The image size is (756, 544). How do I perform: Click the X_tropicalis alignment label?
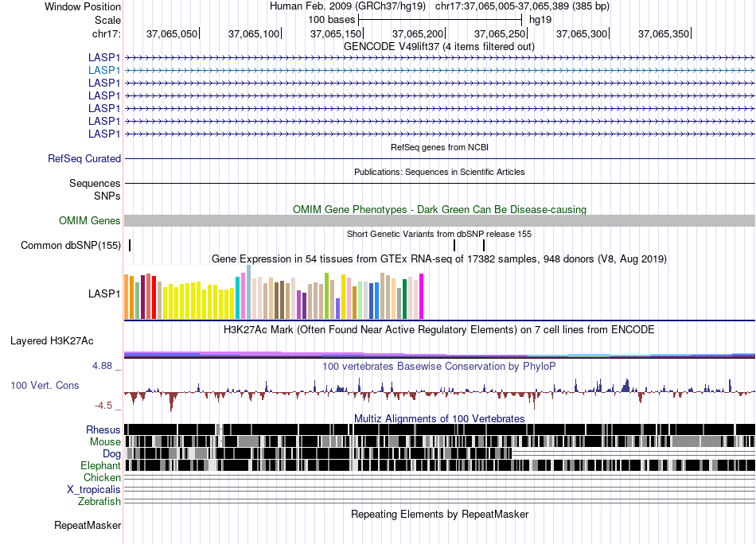94,490
